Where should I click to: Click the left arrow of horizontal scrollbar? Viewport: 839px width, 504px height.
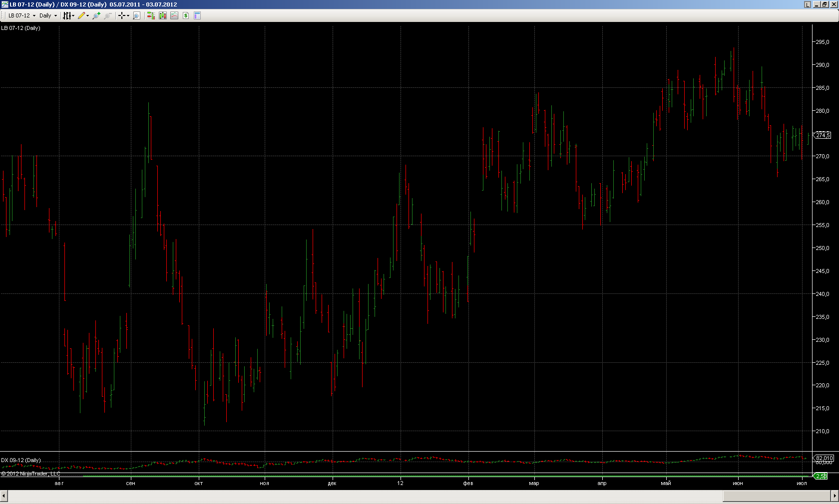pos(3,496)
